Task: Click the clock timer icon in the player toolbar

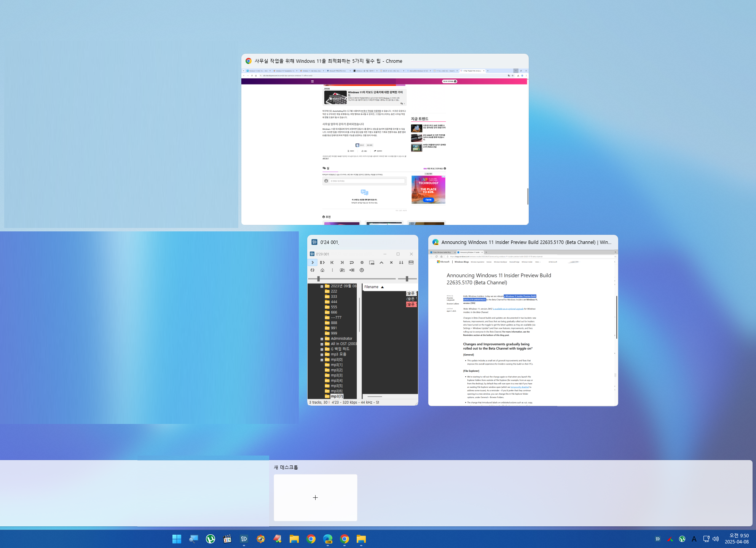Action: [x=362, y=270]
